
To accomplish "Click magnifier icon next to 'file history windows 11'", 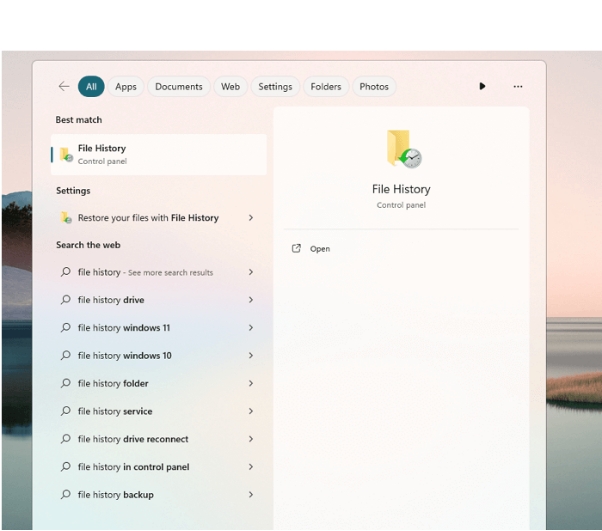I will click(66, 328).
